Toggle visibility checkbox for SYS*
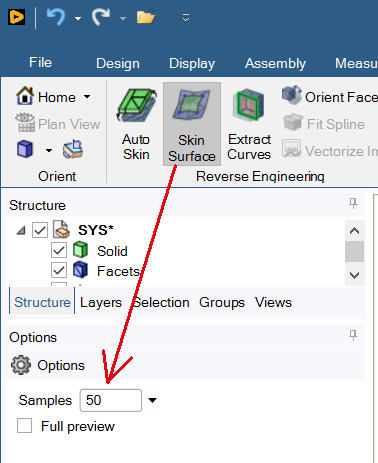The image size is (378, 463). pyautogui.click(x=40, y=230)
